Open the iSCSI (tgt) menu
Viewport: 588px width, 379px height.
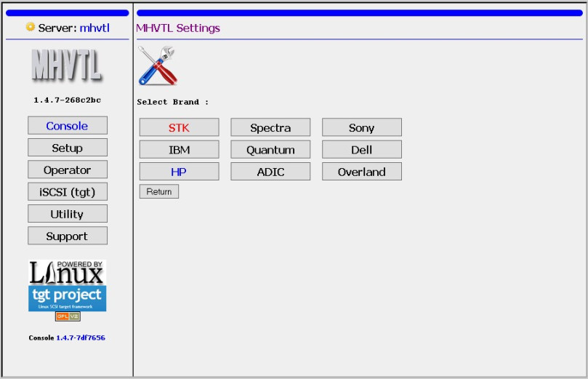(x=68, y=192)
